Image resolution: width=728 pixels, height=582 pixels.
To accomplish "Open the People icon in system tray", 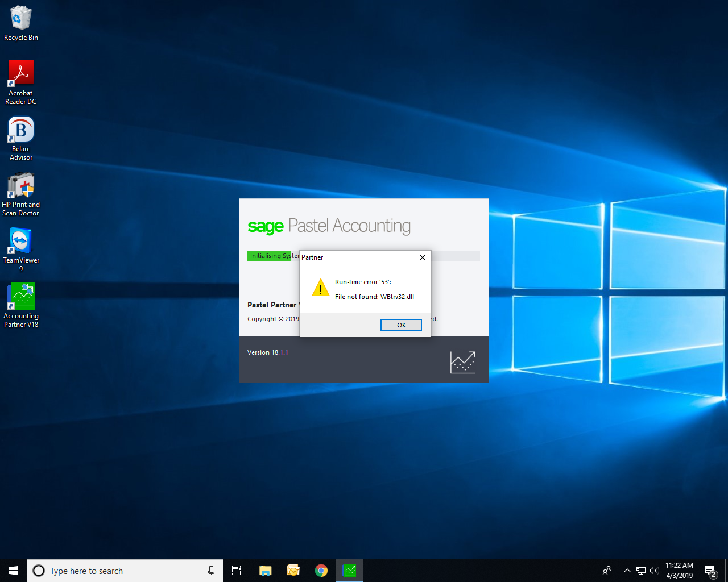I will [607, 571].
